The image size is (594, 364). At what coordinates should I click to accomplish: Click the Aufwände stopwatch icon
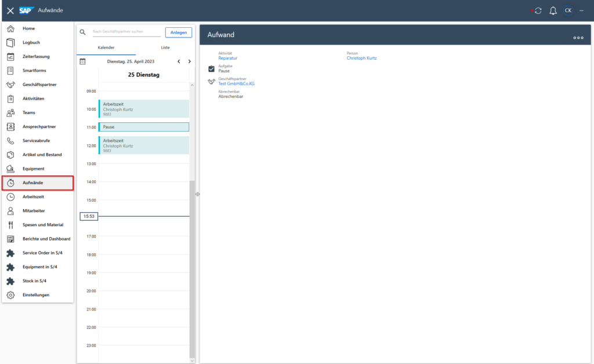10,183
